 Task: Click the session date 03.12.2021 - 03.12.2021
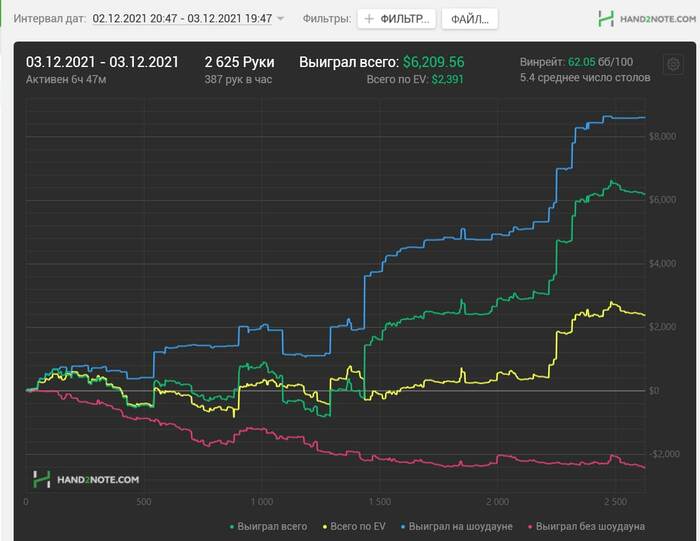tap(102, 62)
